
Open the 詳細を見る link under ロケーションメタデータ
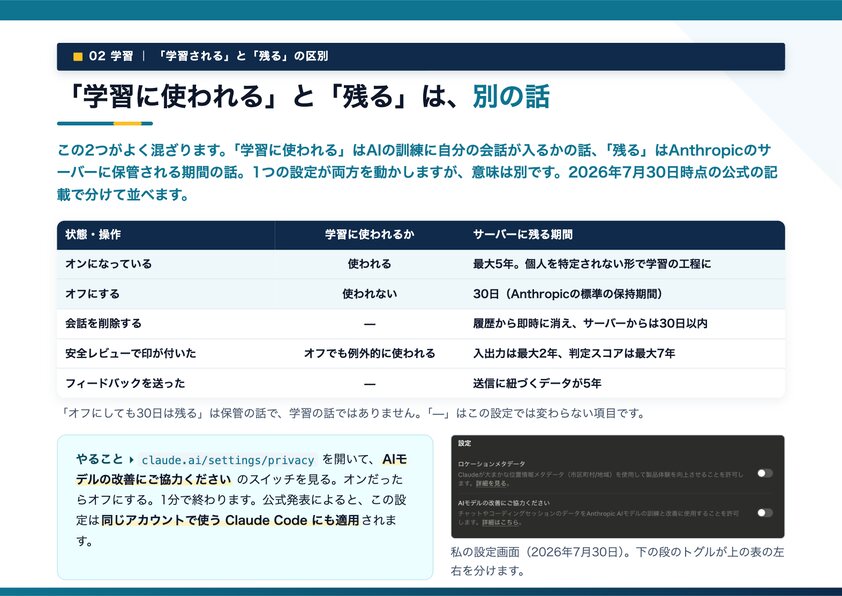(491, 484)
